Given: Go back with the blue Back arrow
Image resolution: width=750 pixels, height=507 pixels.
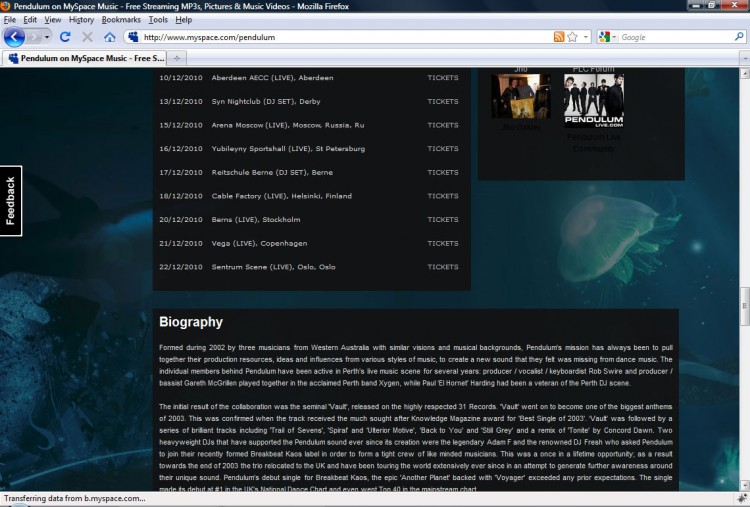Looking at the screenshot, I should [14, 37].
